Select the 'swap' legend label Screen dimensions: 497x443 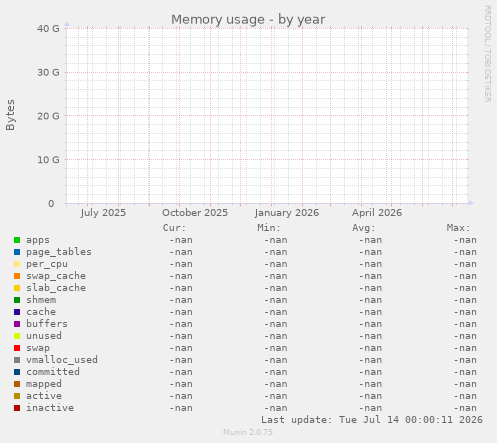[38, 348]
